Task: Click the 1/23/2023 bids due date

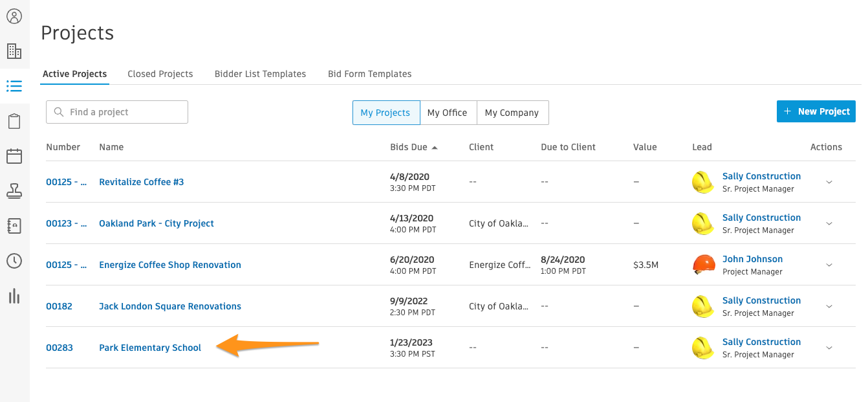Action: 412,342
